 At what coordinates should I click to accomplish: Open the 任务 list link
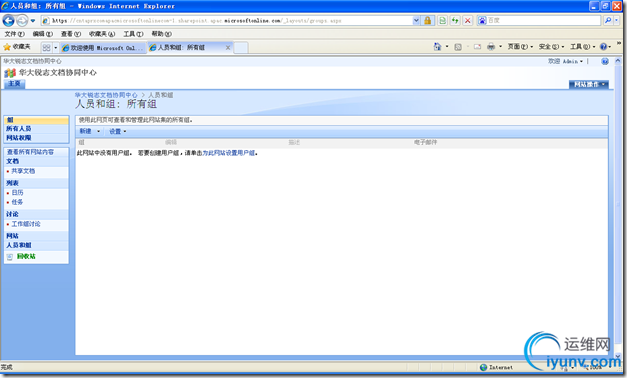(x=17, y=202)
